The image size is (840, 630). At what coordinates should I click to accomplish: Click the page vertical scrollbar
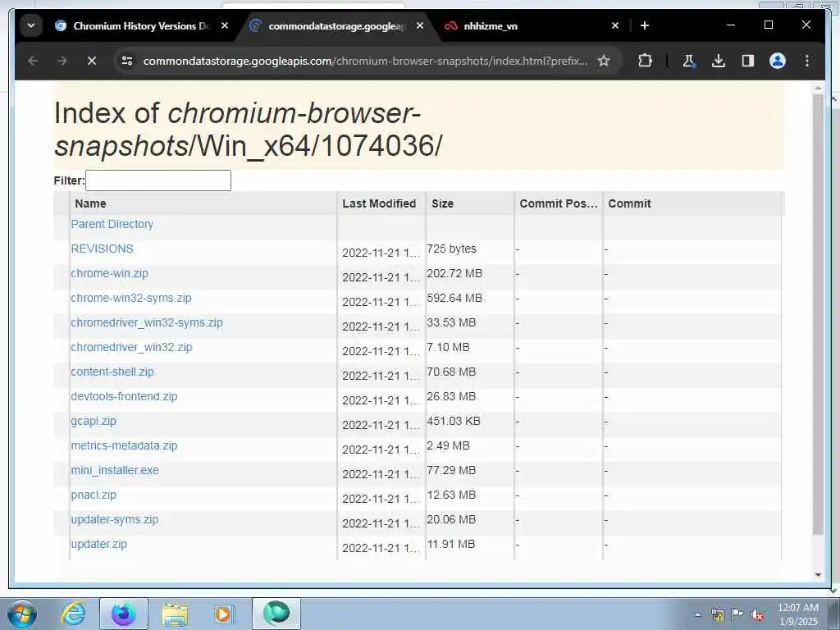tap(818, 314)
